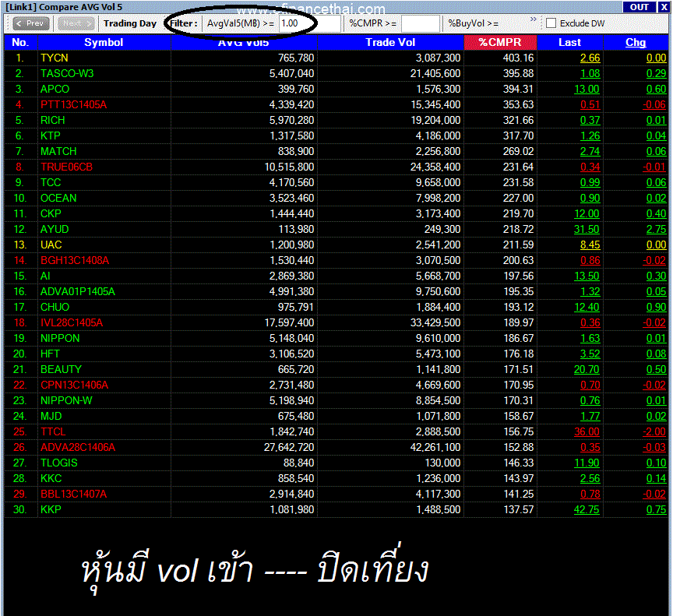Select symbol NIPPON-W
The width and height of the screenshot is (673, 616).
tap(66, 400)
